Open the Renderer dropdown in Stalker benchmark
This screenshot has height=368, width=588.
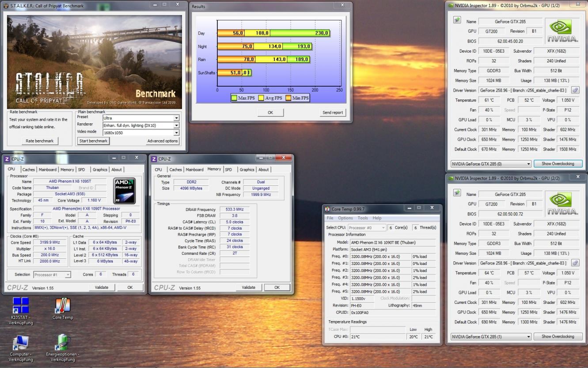click(140, 126)
